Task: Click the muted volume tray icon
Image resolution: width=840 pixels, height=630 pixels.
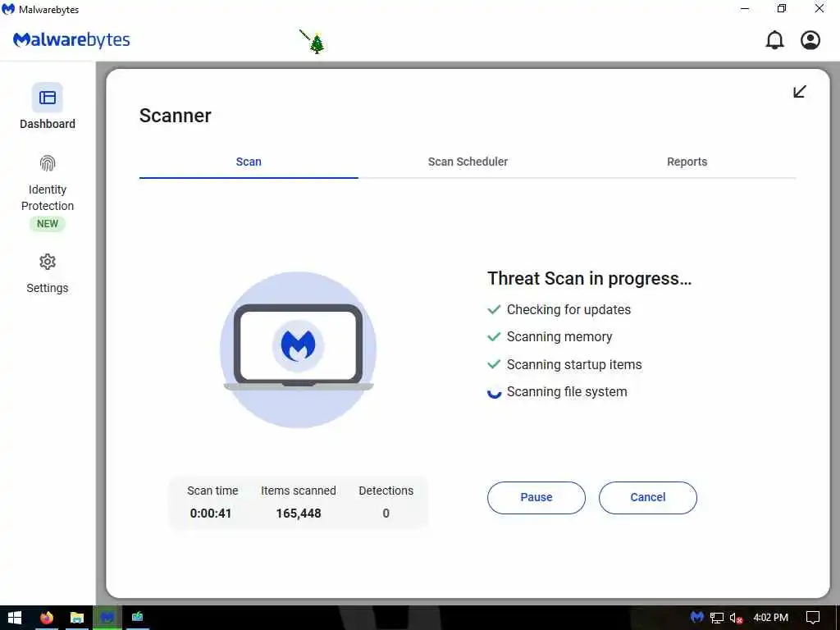Action: click(736, 619)
